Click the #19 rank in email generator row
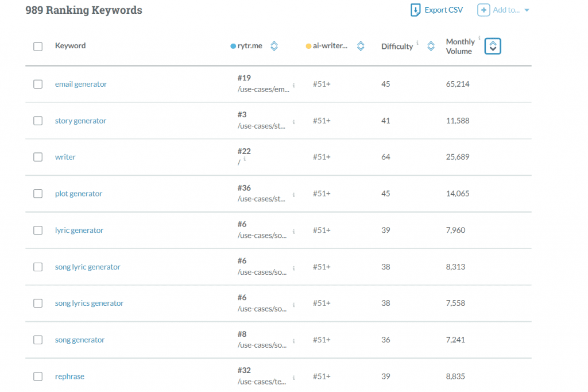The image size is (588, 392). pyautogui.click(x=244, y=78)
